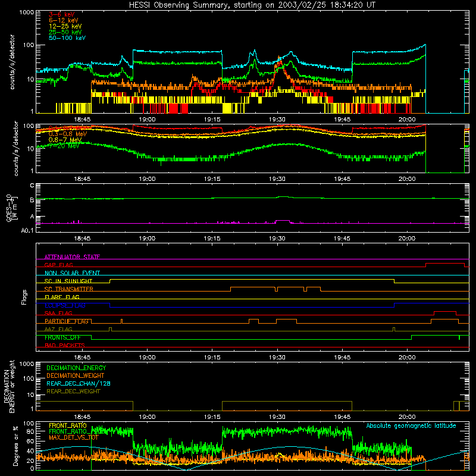This screenshot has height=476, width=476.
Task: Click the 1000 tick on the top count-rate plot
Action: 27,12
